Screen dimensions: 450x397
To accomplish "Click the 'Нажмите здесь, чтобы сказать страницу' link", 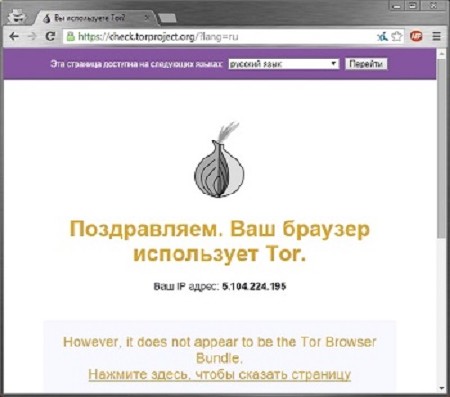I will click(x=220, y=374).
